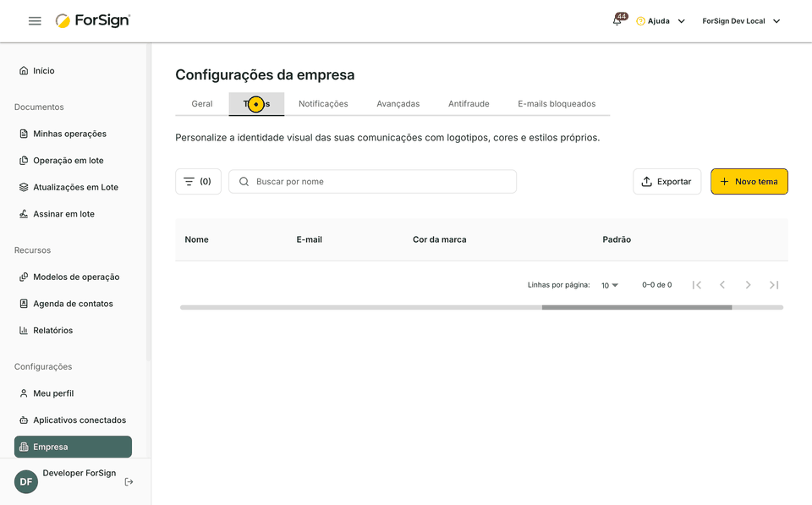The width and height of the screenshot is (812, 505).
Task: Click the Developer ForSign user name
Action: click(80, 474)
